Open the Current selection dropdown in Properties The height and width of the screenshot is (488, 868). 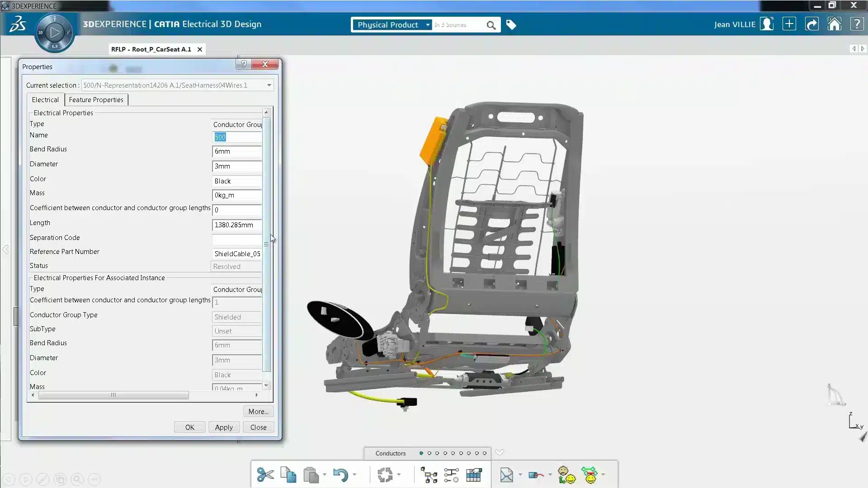(x=269, y=85)
